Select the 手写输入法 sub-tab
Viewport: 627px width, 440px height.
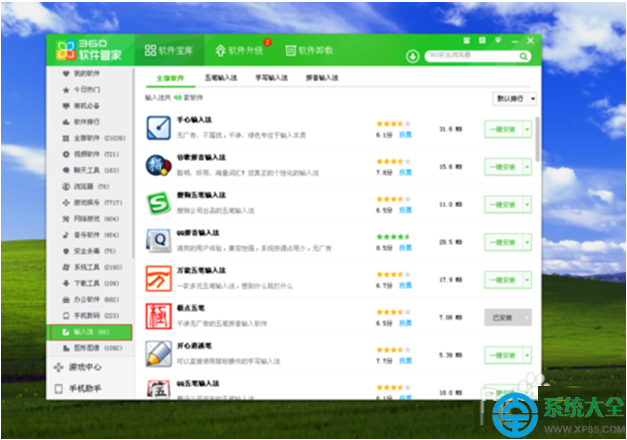pyautogui.click(x=272, y=78)
